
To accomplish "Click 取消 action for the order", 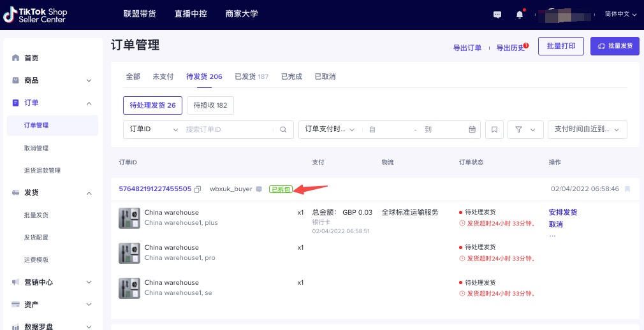I will (x=556, y=224).
